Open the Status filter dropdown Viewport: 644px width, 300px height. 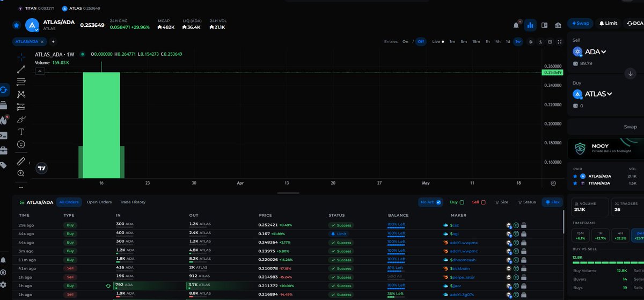tap(527, 202)
